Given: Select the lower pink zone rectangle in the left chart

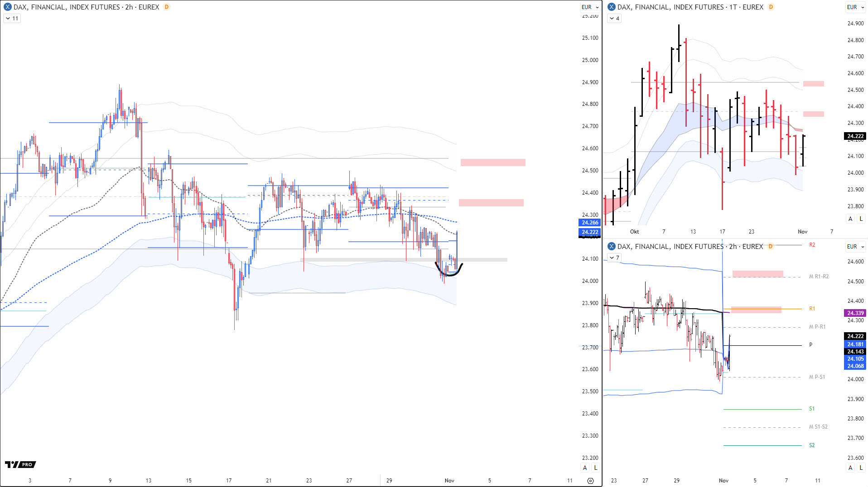Looking at the screenshot, I should point(491,203).
